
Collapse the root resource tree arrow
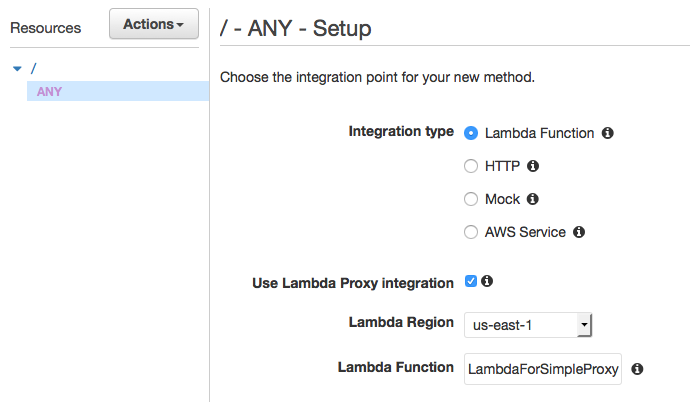[x=16, y=68]
